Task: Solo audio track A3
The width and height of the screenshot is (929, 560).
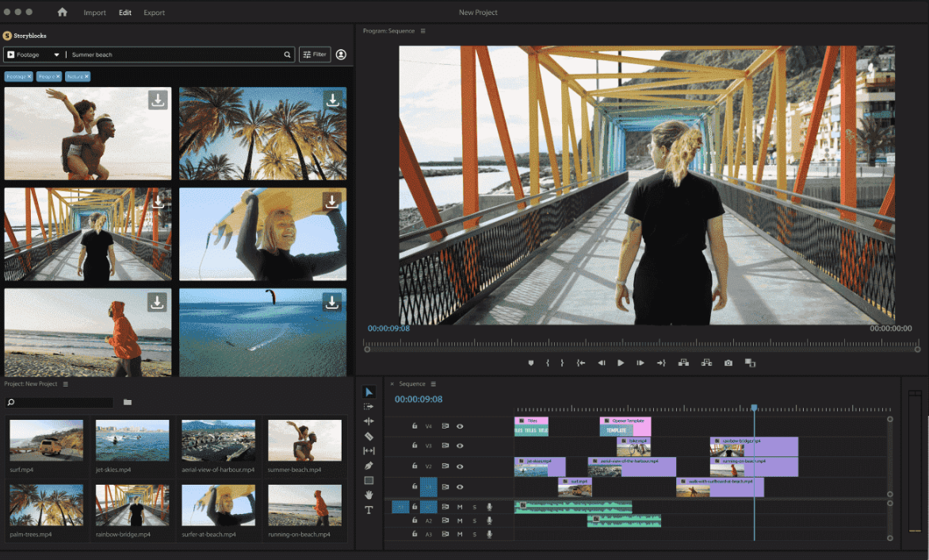Action: click(x=474, y=533)
